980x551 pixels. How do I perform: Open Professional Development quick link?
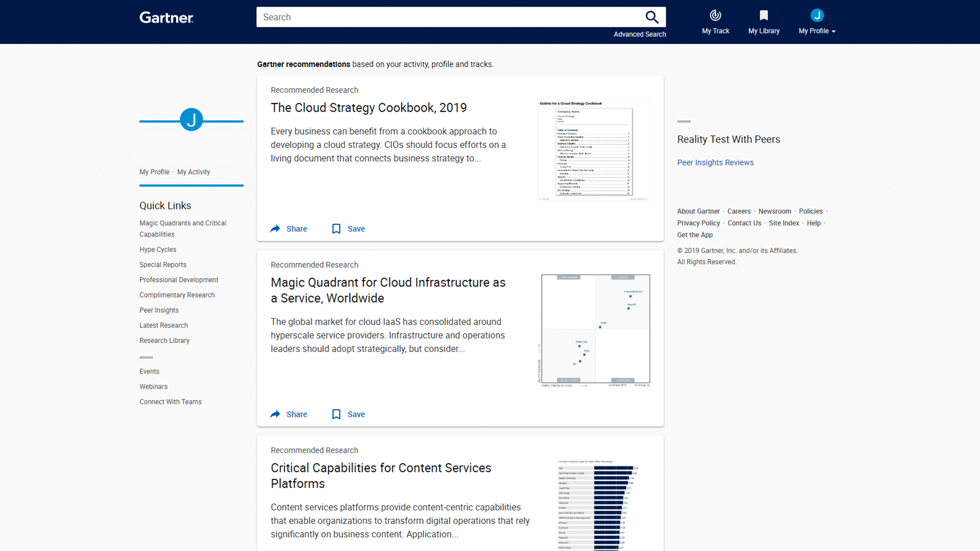click(x=179, y=280)
